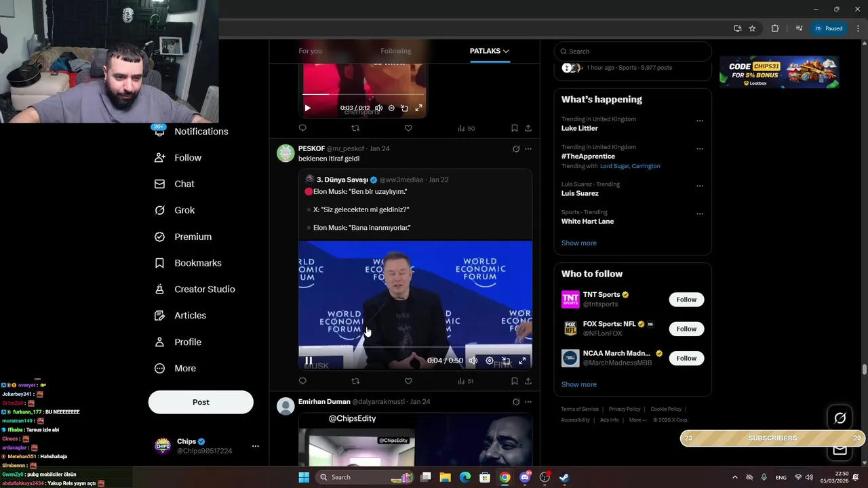Screen dimensions: 868x488
Task: Open account menu next to Chips
Action: pyautogui.click(x=255, y=446)
